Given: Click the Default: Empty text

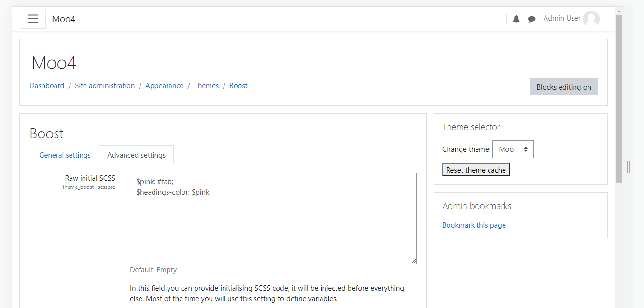Looking at the screenshot, I should (x=154, y=270).
